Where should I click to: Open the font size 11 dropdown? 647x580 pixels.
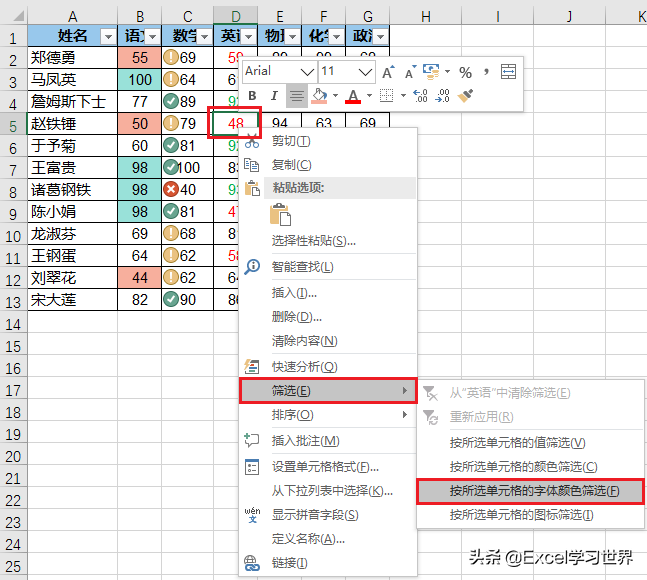[365, 72]
